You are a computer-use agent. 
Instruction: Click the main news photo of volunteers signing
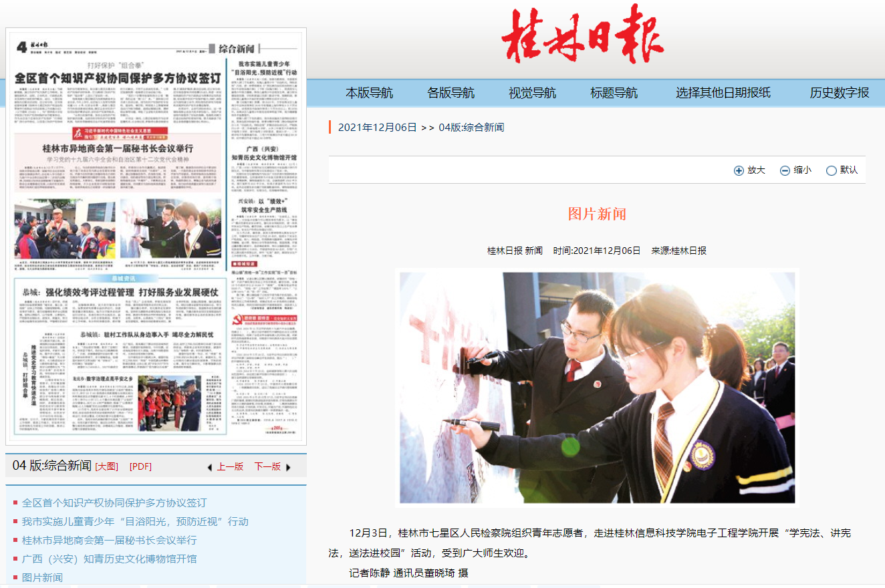(x=597, y=387)
